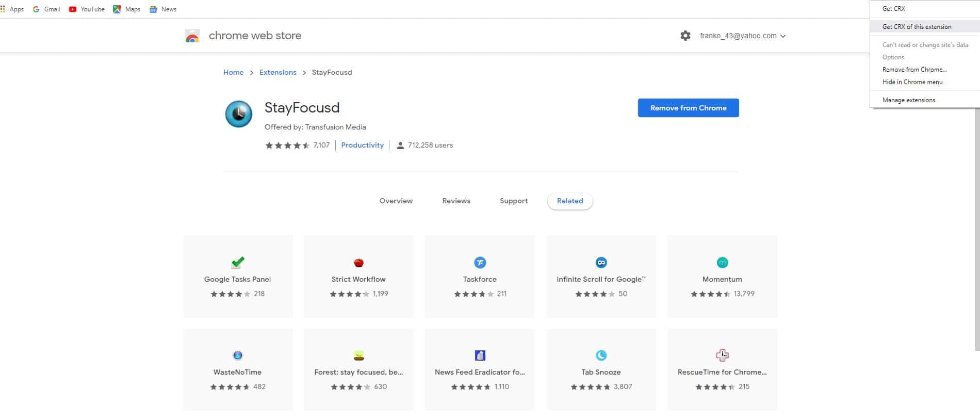This screenshot has width=980, height=420.
Task: Click the Google Tasks Panel checkmark icon
Action: click(238, 262)
